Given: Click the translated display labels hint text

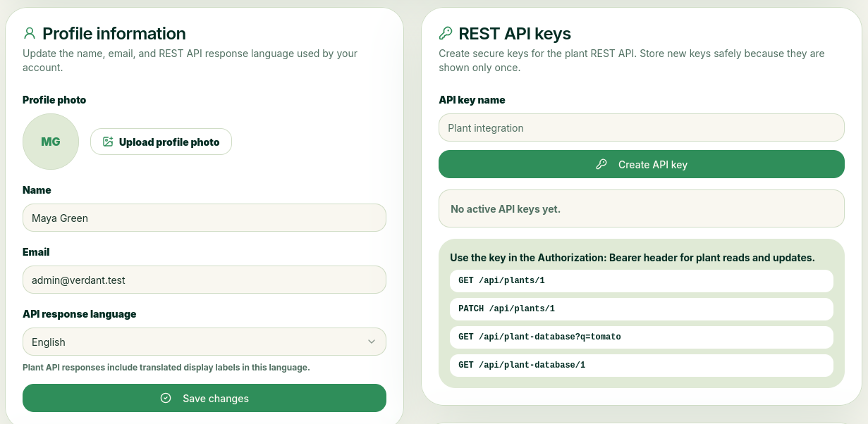Looking at the screenshot, I should 166,368.
